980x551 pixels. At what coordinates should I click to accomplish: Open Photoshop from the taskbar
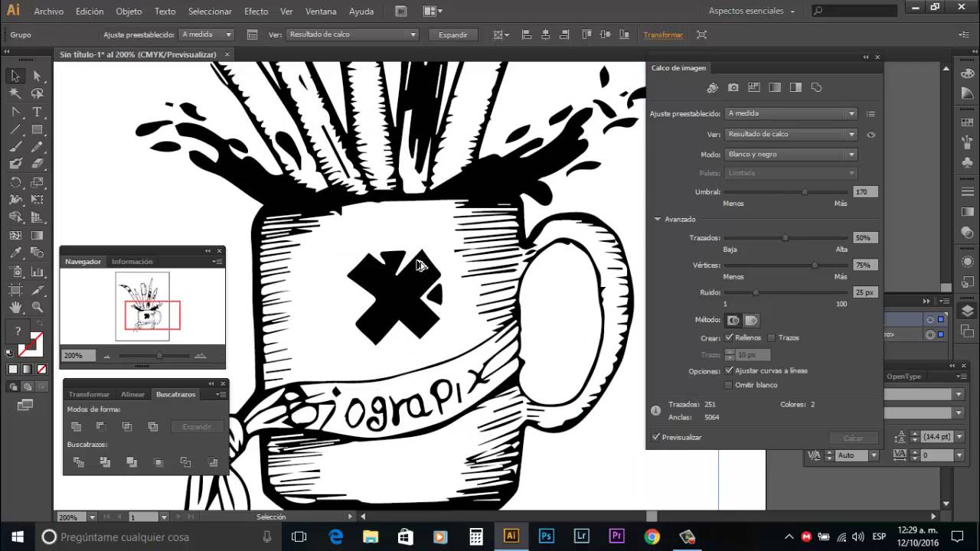[546, 536]
